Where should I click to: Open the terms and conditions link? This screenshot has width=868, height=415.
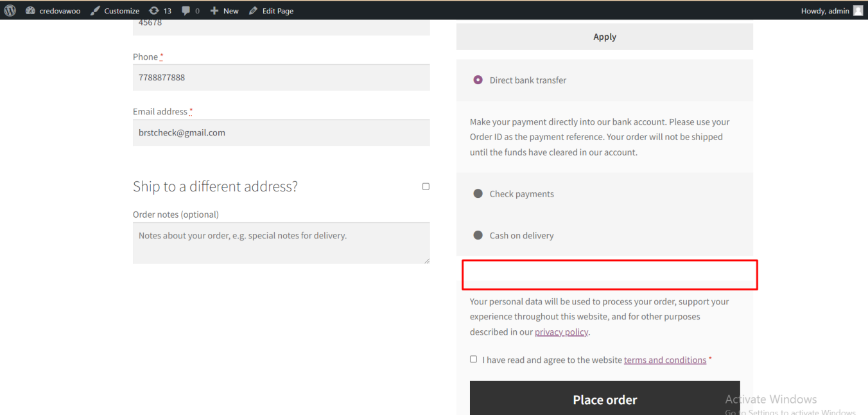pos(665,360)
